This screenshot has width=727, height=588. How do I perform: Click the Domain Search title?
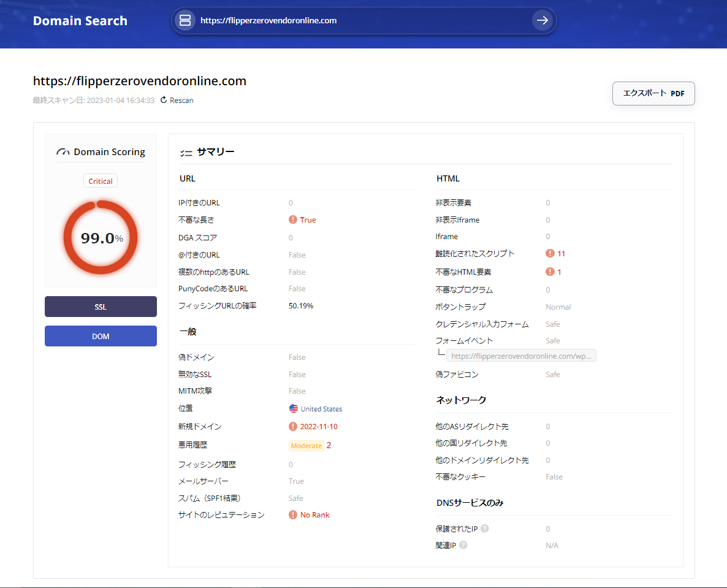pyautogui.click(x=80, y=21)
